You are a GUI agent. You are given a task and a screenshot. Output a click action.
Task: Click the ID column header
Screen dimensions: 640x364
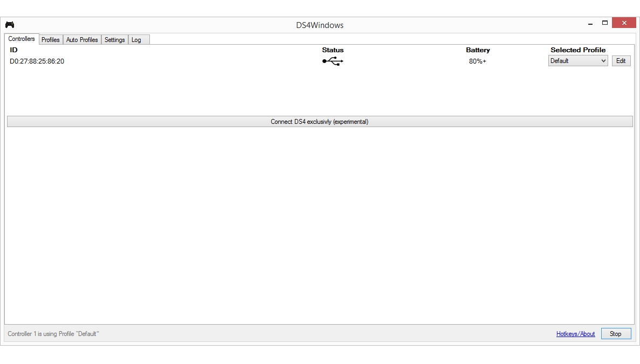click(x=13, y=50)
